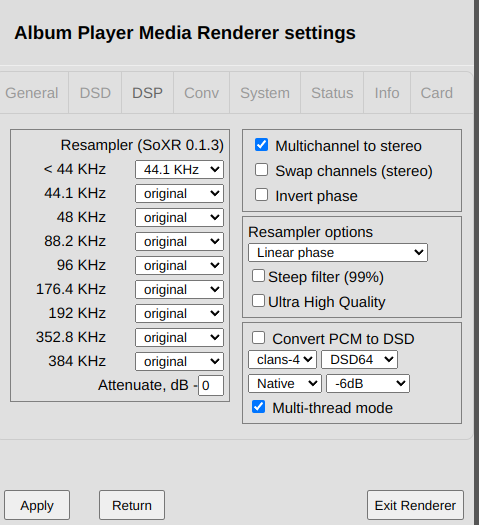Open the Native output mode dropdown
This screenshot has height=525, width=479.
coord(285,383)
